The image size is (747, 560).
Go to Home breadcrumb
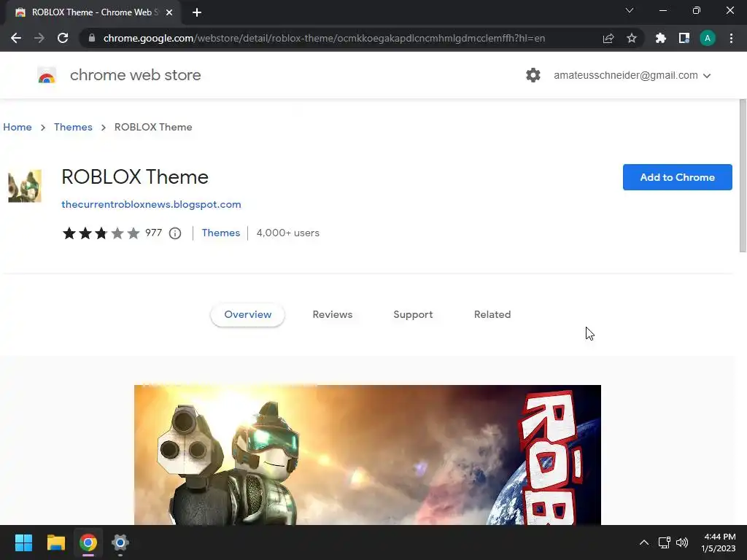(x=18, y=127)
